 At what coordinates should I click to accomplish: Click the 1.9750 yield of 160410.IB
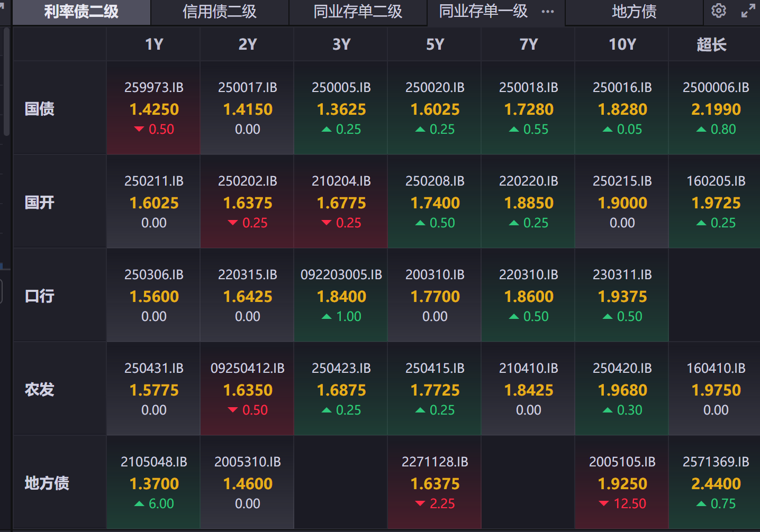coord(716,390)
